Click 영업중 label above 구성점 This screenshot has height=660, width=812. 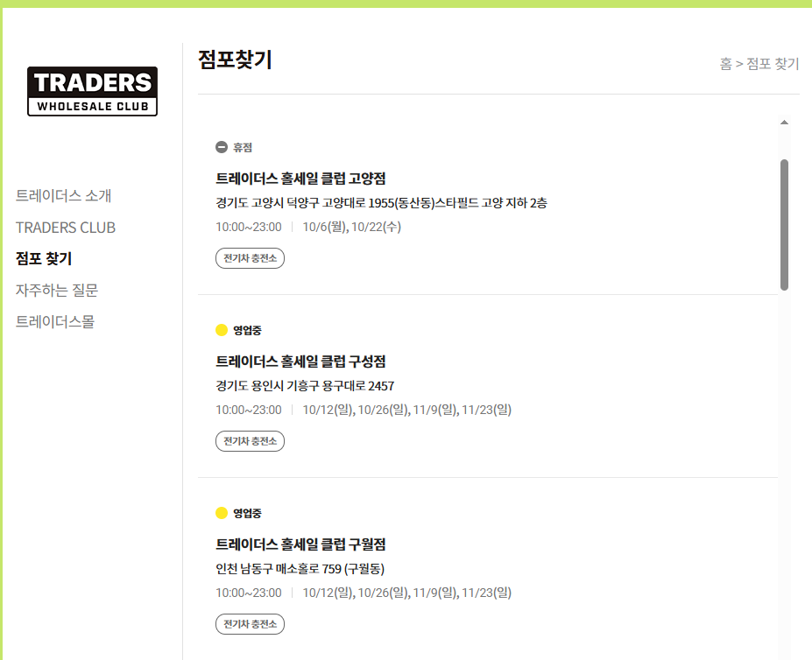(x=247, y=330)
